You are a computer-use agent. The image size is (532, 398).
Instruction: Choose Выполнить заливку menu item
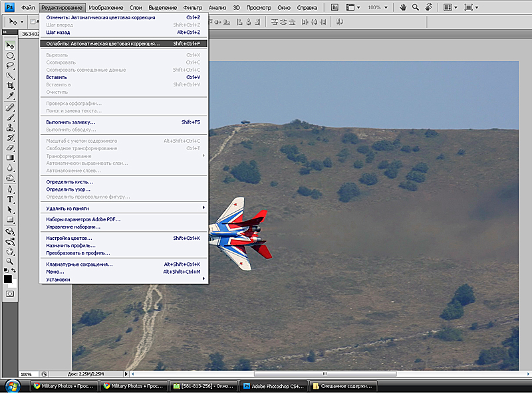point(124,122)
